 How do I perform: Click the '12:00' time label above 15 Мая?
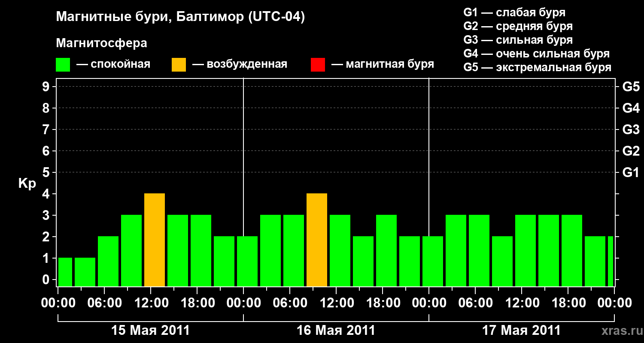tap(151, 303)
